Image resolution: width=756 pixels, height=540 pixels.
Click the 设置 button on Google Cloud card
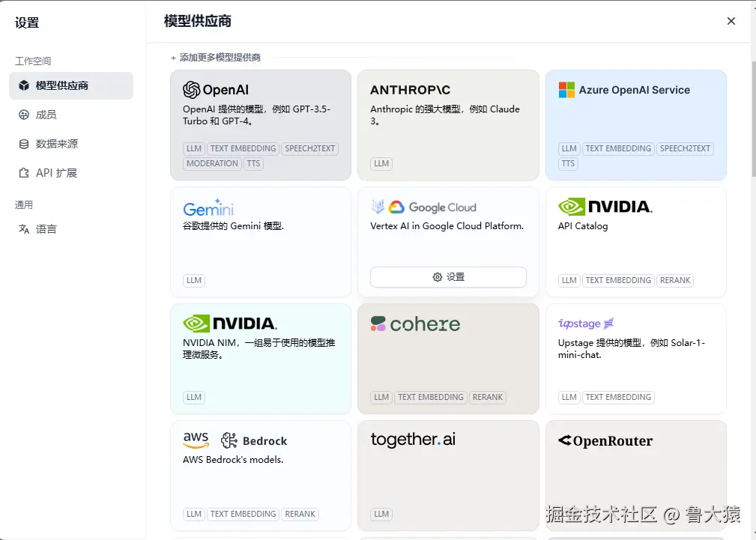point(448,277)
